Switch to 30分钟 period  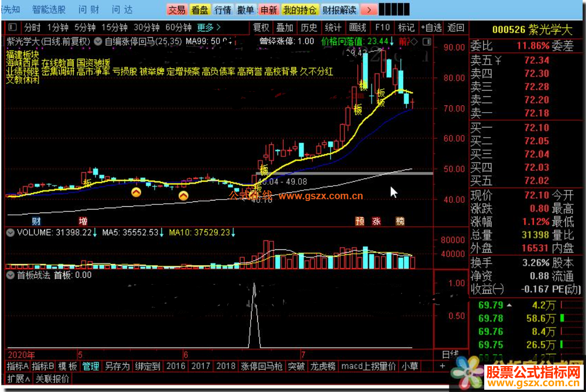(147, 28)
